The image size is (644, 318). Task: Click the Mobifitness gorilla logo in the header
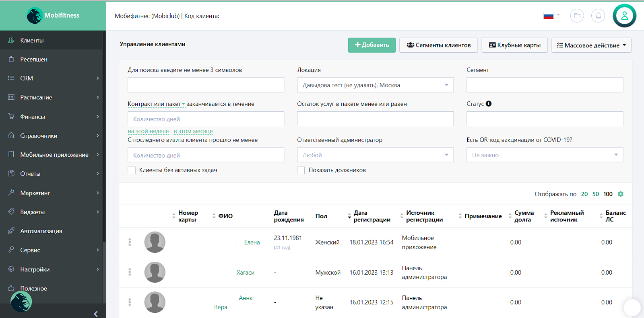point(53,15)
